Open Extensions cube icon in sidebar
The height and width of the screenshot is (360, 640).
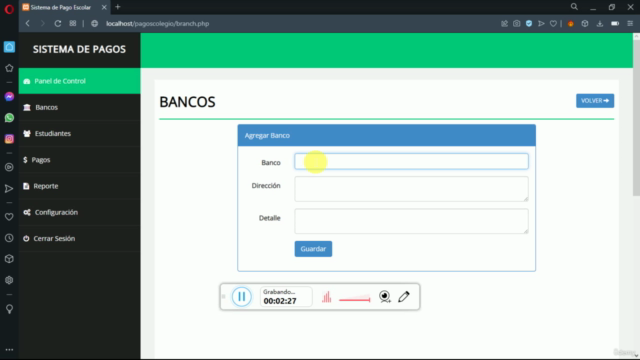pos(9,259)
